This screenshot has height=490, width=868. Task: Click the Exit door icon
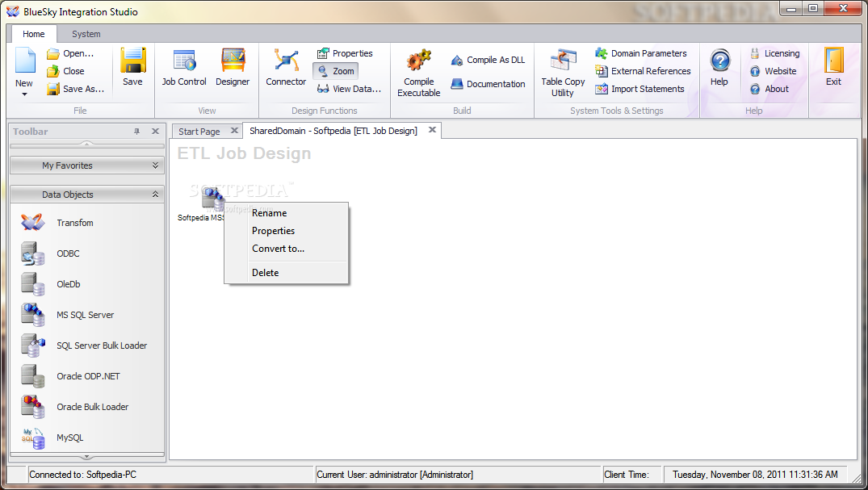coord(833,61)
